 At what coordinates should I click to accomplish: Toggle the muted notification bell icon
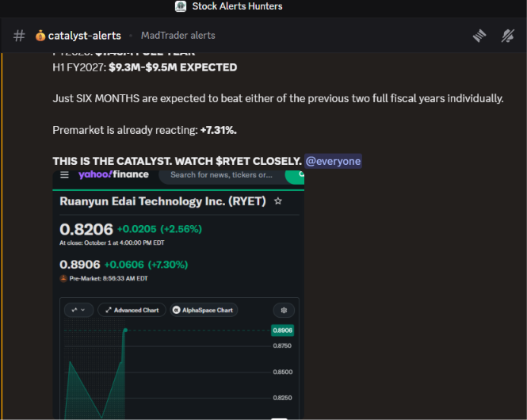coord(507,36)
